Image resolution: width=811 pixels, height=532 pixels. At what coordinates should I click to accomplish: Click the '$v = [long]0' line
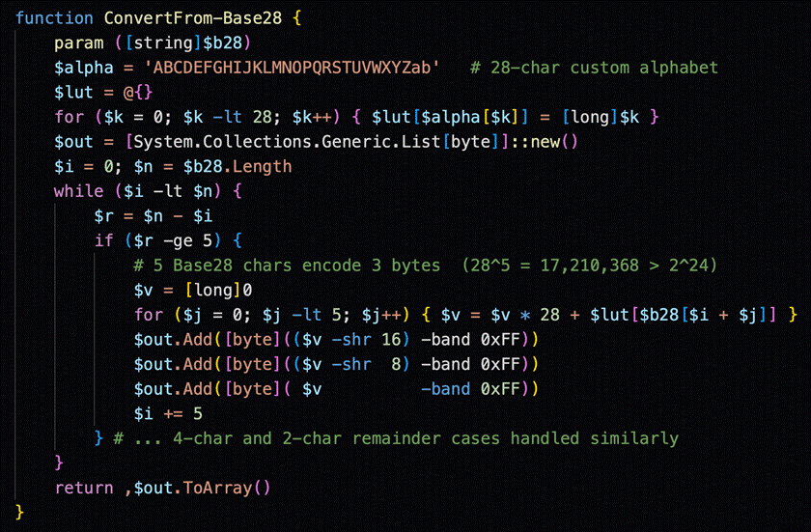click(x=193, y=290)
